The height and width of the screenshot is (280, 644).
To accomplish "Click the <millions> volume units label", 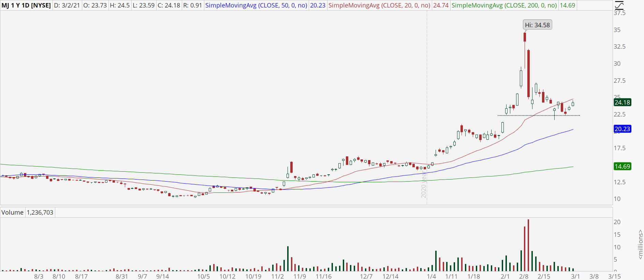I will [x=640, y=244].
